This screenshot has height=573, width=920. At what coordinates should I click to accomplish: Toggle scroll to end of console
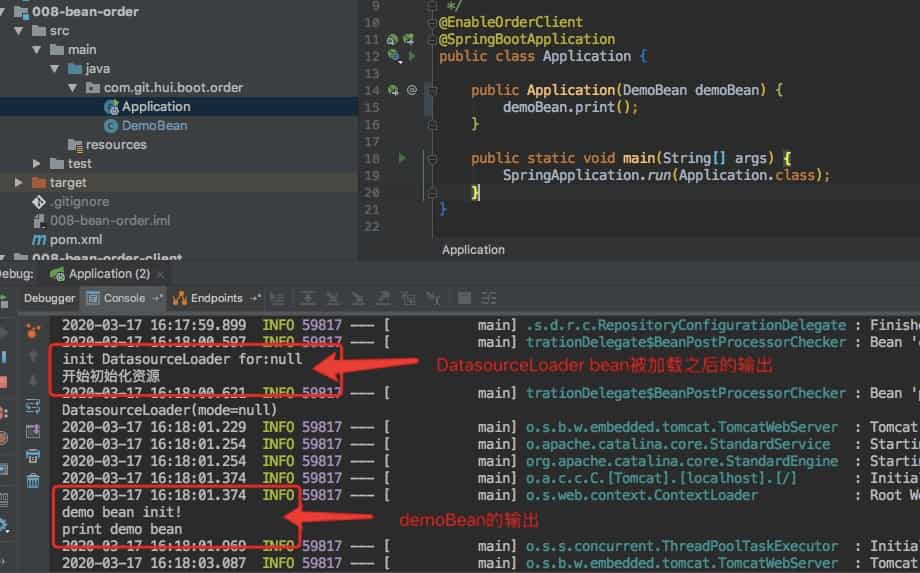click(33, 431)
